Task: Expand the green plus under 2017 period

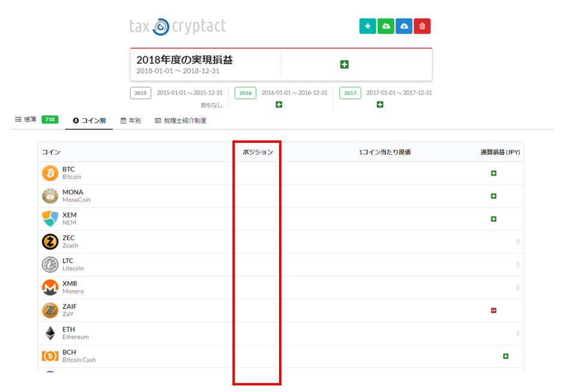Action: 380,105
